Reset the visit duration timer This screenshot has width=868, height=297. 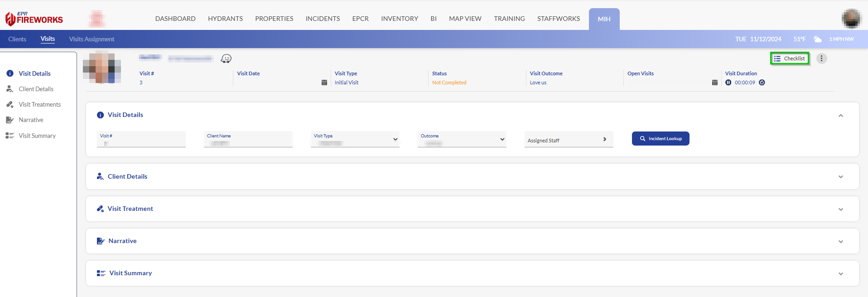[762, 83]
